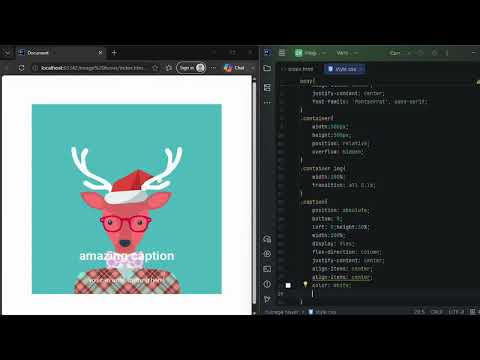Open a new browser tab
Viewport: 480px width, 360px height.
(114, 53)
